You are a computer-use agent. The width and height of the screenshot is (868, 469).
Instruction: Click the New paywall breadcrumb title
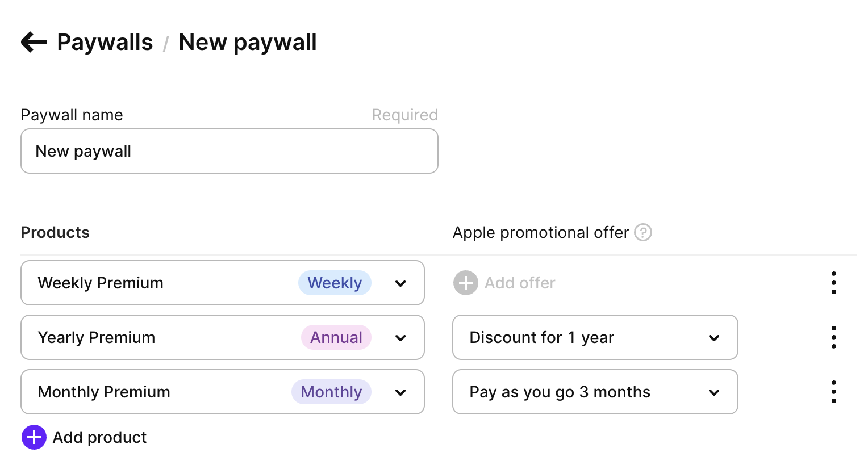tap(248, 43)
